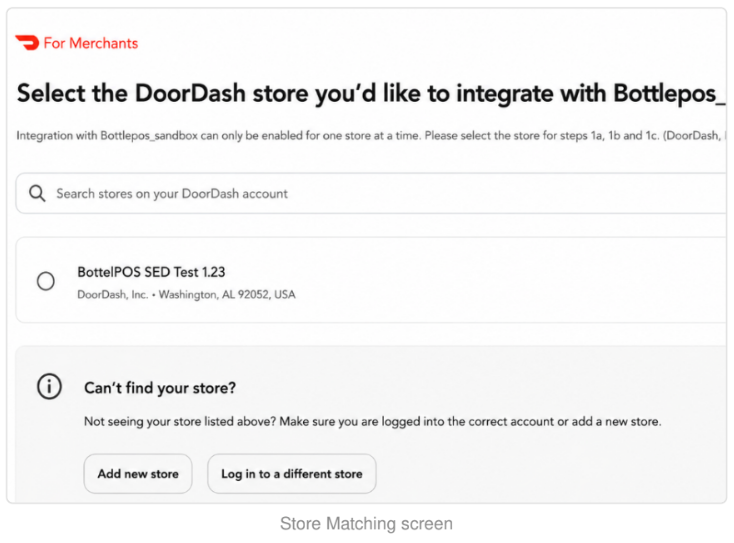Click the Add new store button
The image size is (734, 543).
pyautogui.click(x=138, y=474)
